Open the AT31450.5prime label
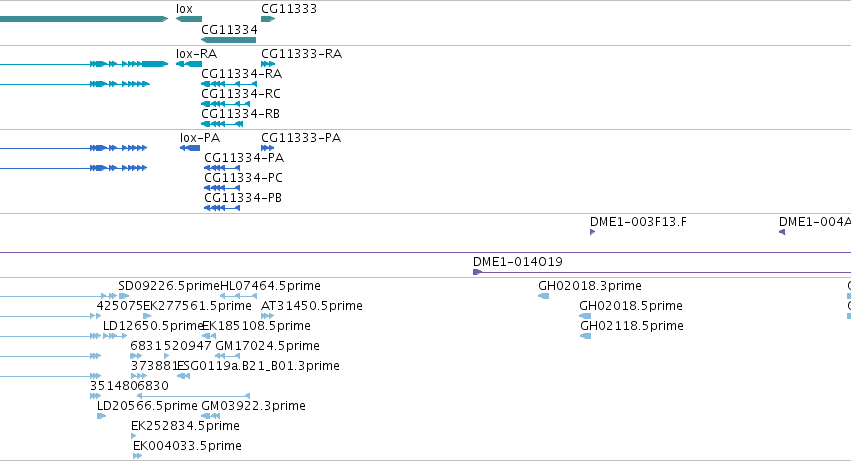The width and height of the screenshot is (851, 461). [x=312, y=306]
